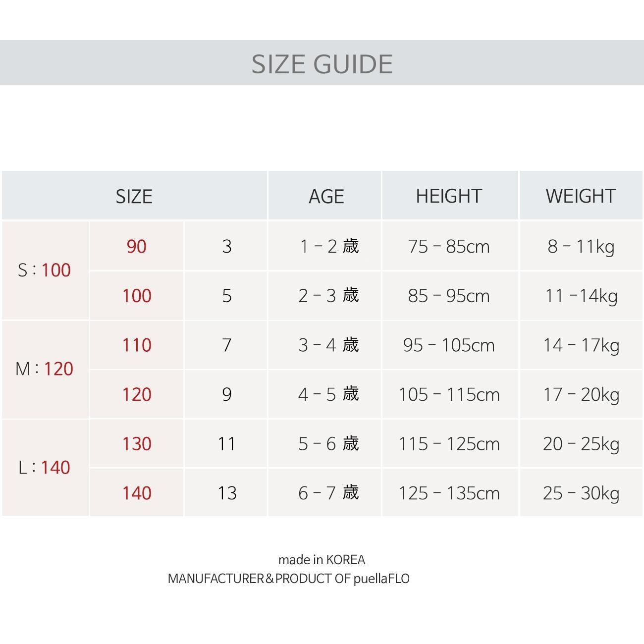Select the SIZE column header

tap(134, 196)
